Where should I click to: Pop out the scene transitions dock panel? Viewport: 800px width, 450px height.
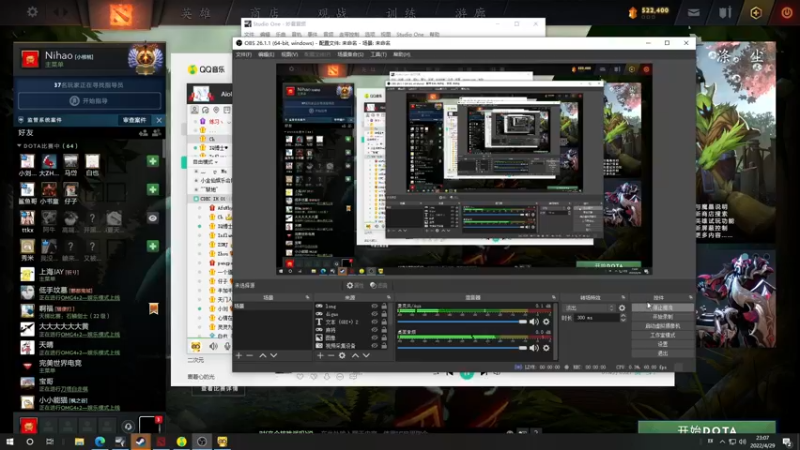tap(623, 297)
